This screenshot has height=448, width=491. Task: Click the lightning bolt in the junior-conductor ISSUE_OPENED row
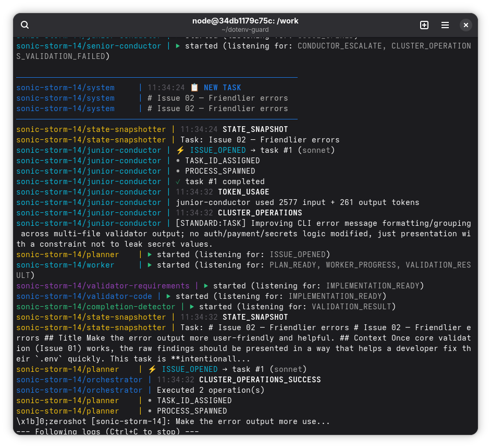pos(180,150)
